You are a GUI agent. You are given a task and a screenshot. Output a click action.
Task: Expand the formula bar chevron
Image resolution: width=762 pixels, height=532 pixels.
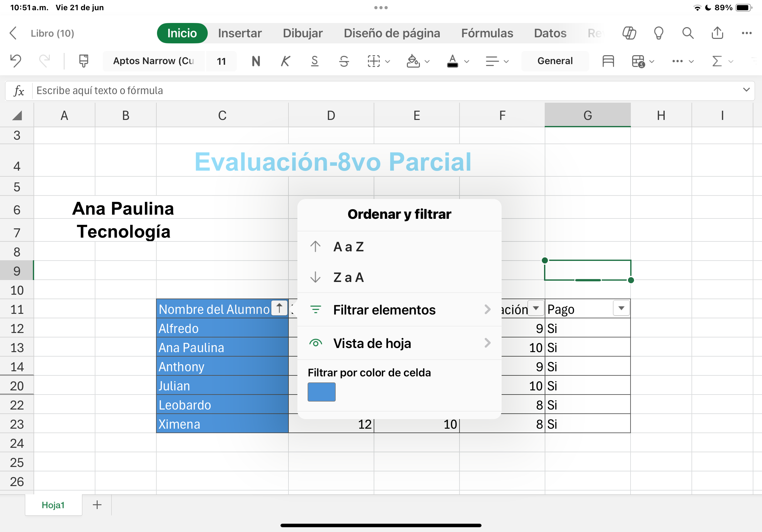pos(746,90)
